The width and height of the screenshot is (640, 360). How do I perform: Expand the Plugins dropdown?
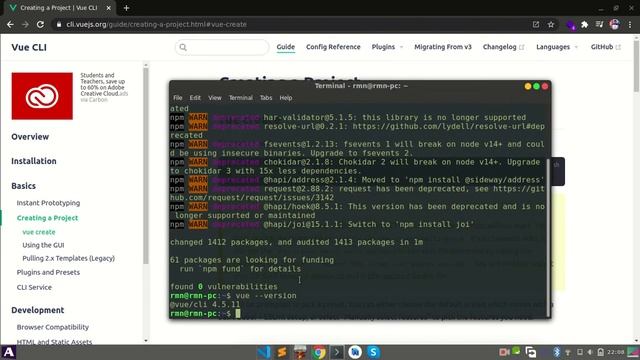point(387,47)
